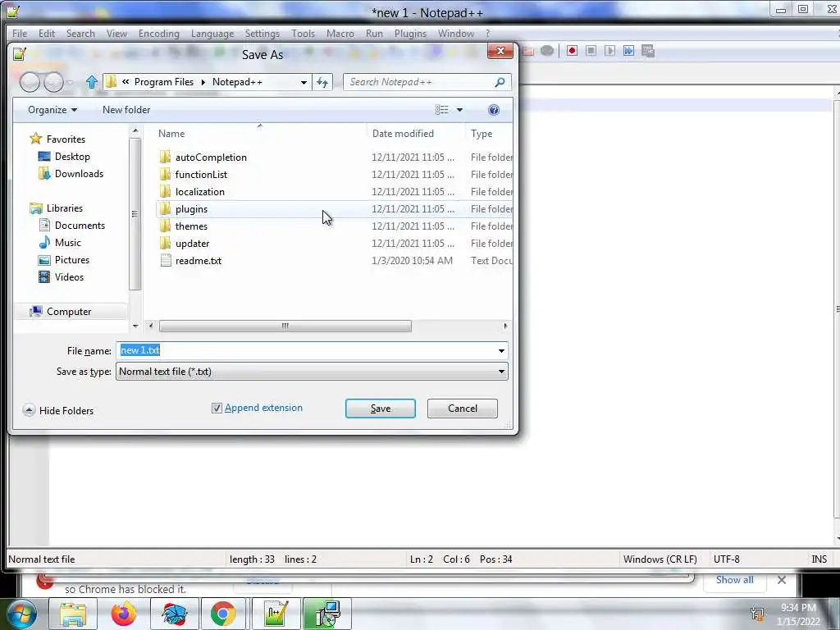
Task: Select Downloads in Favorites
Action: pos(79,174)
